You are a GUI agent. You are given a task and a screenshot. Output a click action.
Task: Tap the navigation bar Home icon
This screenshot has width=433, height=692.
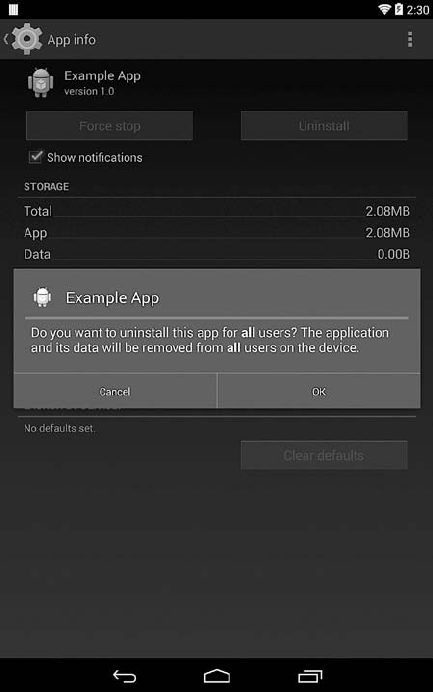[217, 676]
